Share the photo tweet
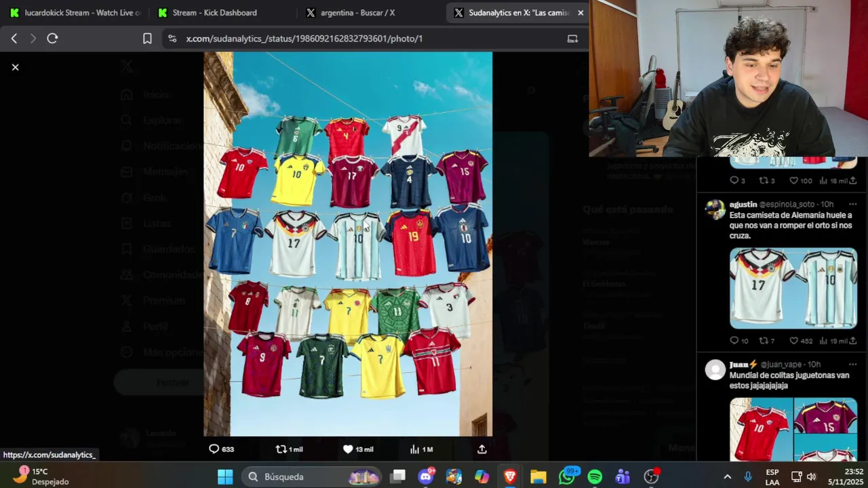 [482, 449]
